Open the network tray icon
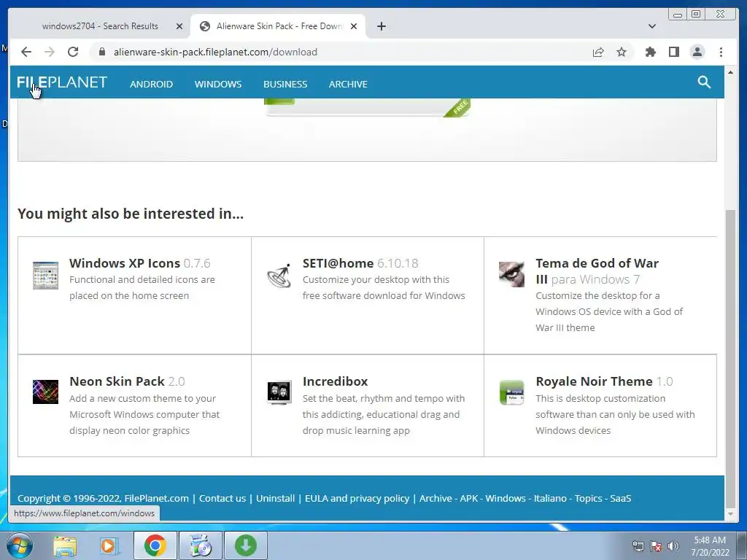This screenshot has height=560, width=747. coord(638,546)
